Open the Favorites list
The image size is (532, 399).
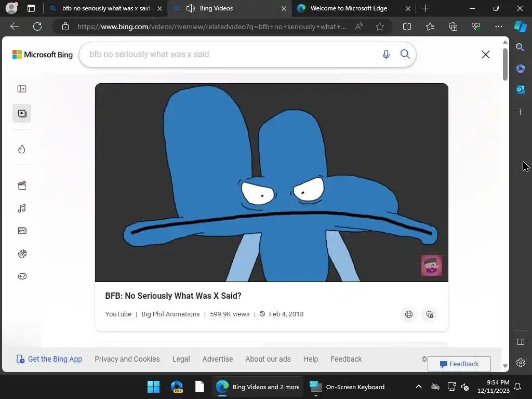coord(430,26)
